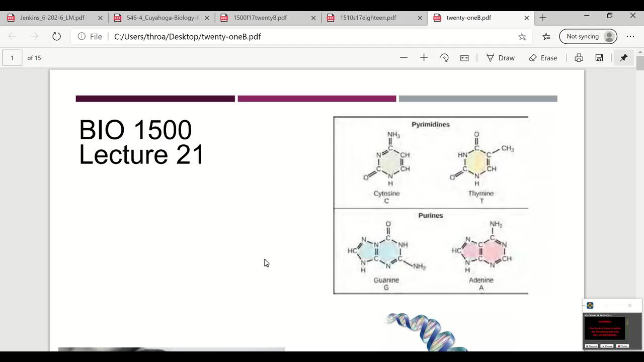Finish the recording in the recorder widget
Image resolution: width=644 pixels, height=362 pixels.
click(x=622, y=346)
